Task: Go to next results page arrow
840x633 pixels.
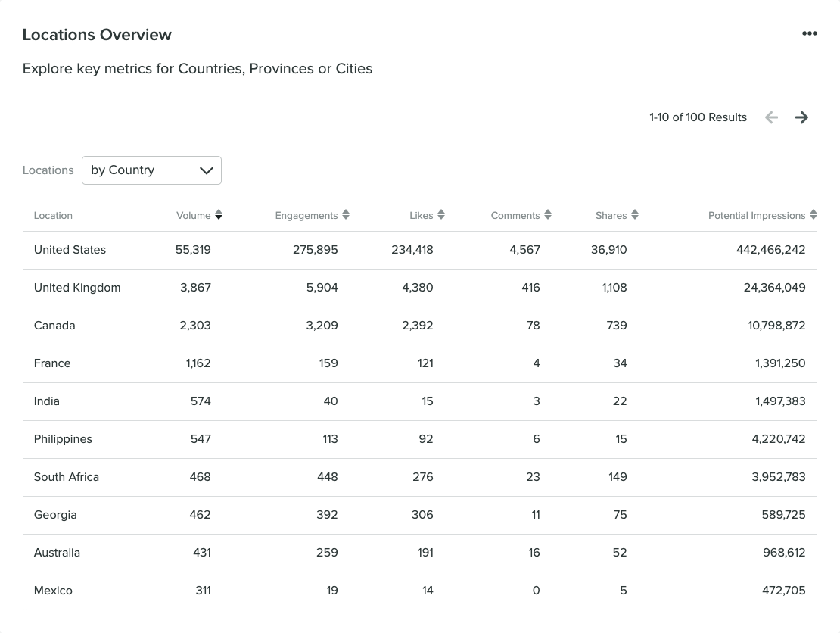Action: [801, 117]
